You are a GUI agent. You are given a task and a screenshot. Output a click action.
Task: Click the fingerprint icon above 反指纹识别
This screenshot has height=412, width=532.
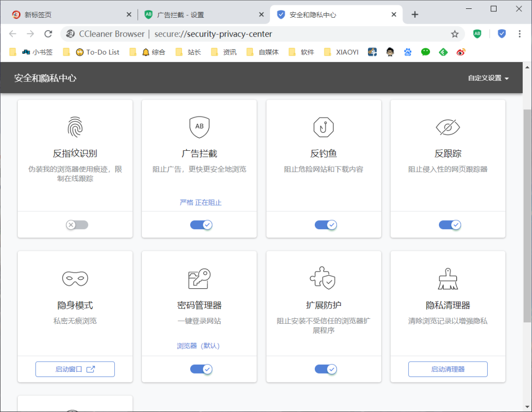click(75, 127)
